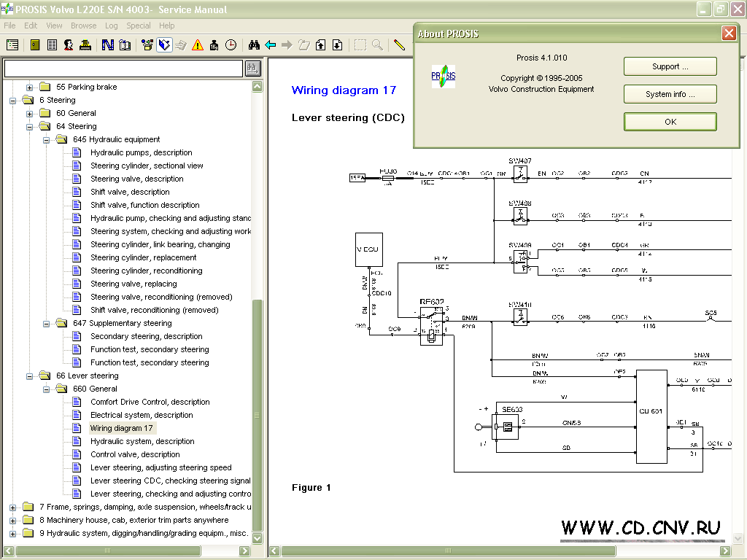Click the open book toolbar icon
Screen dimensions: 747x560
[125, 44]
